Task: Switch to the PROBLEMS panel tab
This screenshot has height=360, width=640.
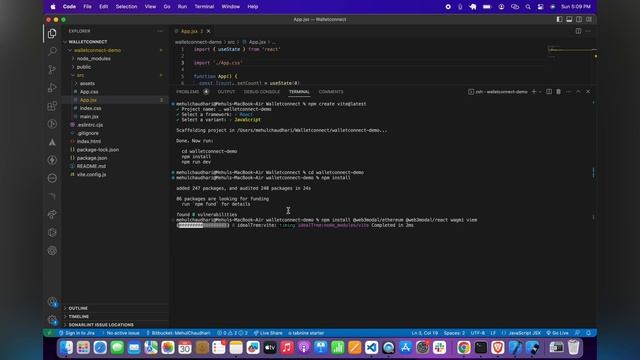Action: (188, 92)
